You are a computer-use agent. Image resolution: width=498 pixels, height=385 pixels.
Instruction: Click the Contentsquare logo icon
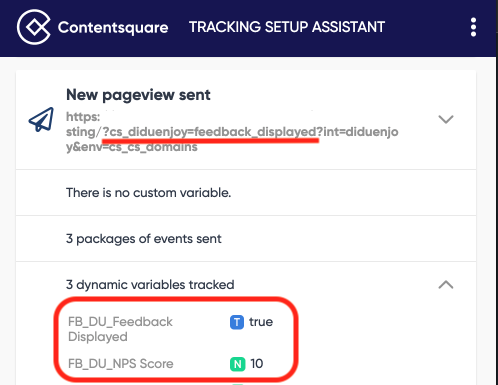(x=34, y=27)
